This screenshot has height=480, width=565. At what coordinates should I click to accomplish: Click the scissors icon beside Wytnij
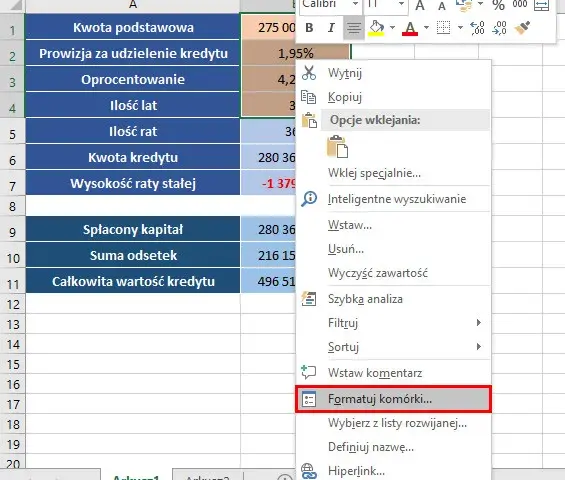pos(309,73)
